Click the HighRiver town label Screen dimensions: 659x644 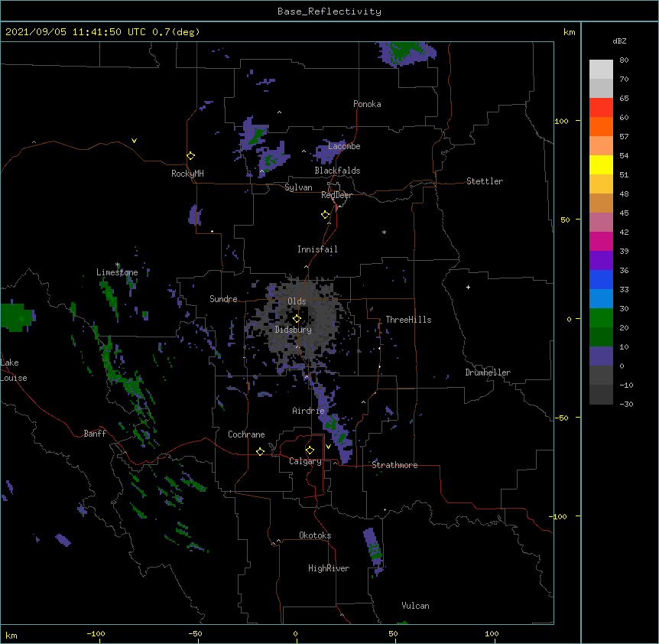pos(329,568)
